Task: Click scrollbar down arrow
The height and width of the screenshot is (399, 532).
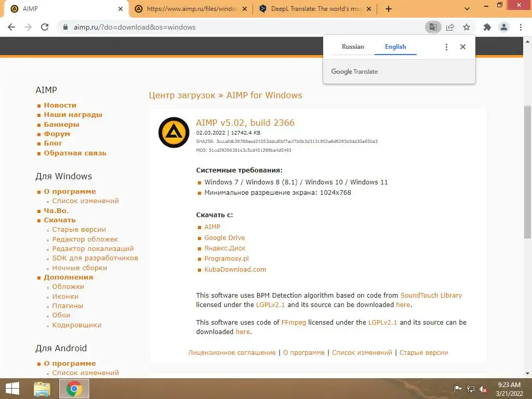Action: tap(528, 374)
